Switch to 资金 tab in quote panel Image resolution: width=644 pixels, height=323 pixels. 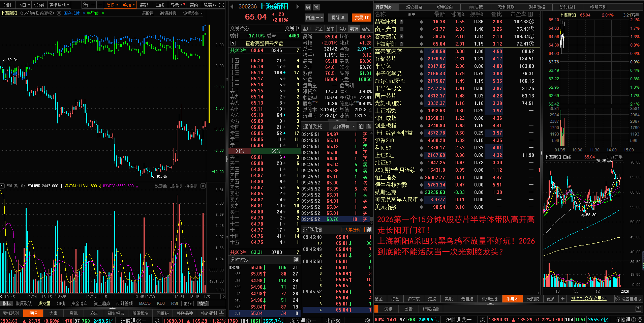[318, 29]
